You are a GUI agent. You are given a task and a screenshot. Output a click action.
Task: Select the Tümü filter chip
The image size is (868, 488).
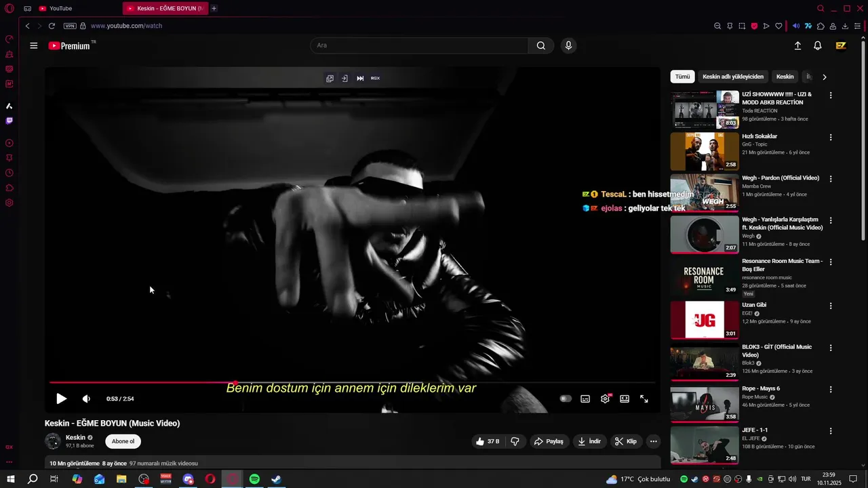click(682, 77)
